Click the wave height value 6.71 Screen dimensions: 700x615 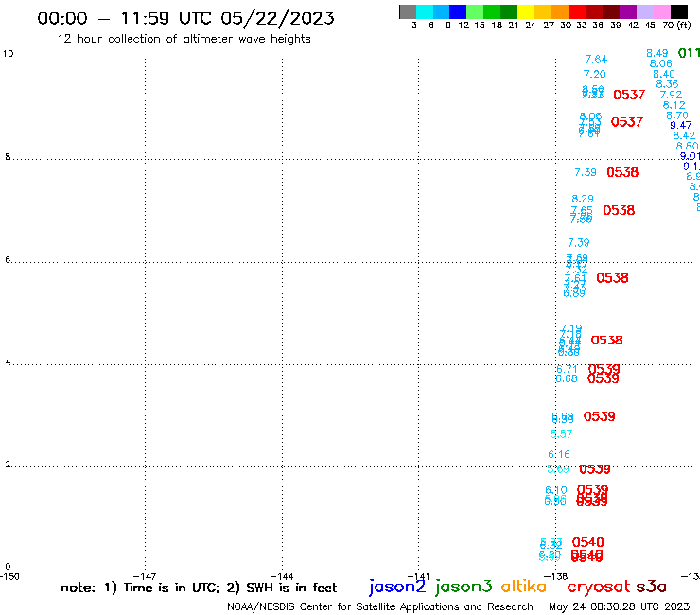(x=567, y=369)
